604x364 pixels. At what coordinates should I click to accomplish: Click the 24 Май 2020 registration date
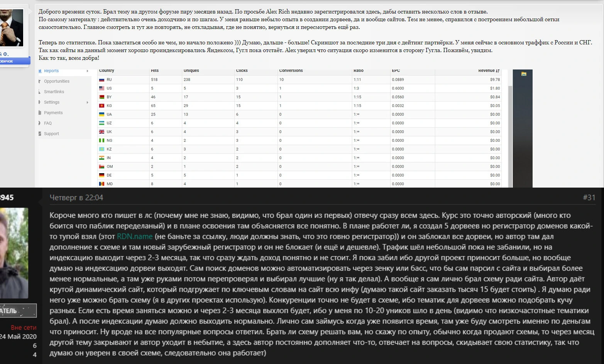pos(19,336)
